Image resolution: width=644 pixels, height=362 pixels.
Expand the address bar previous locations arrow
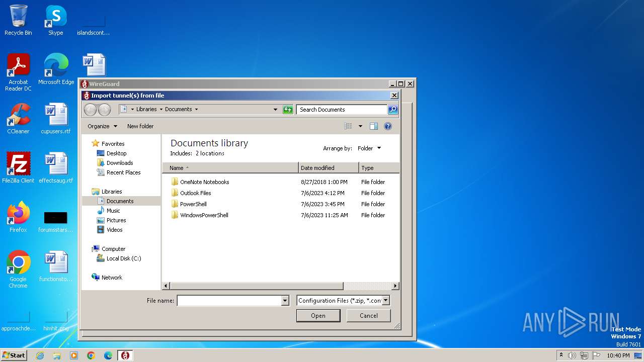pos(275,109)
